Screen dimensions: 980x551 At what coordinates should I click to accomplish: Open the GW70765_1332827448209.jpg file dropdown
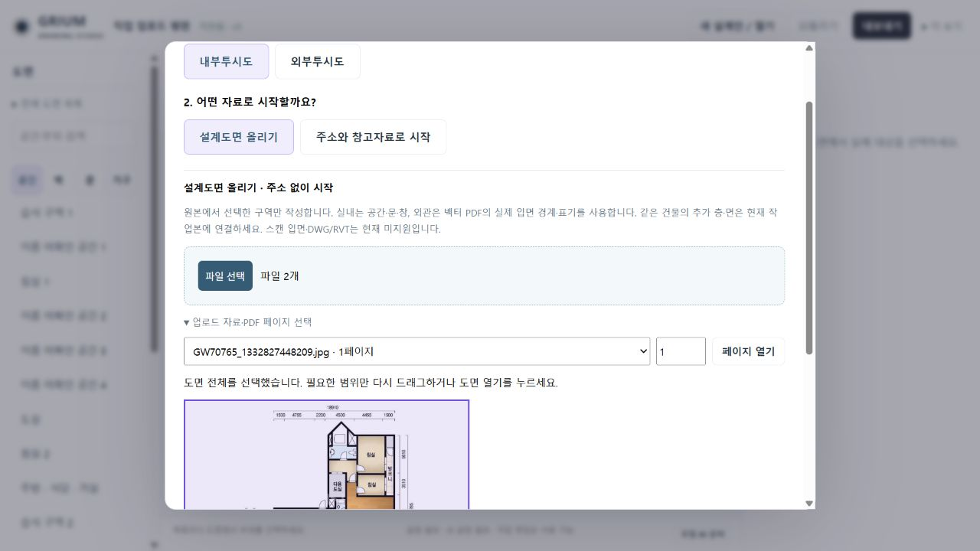tap(416, 351)
